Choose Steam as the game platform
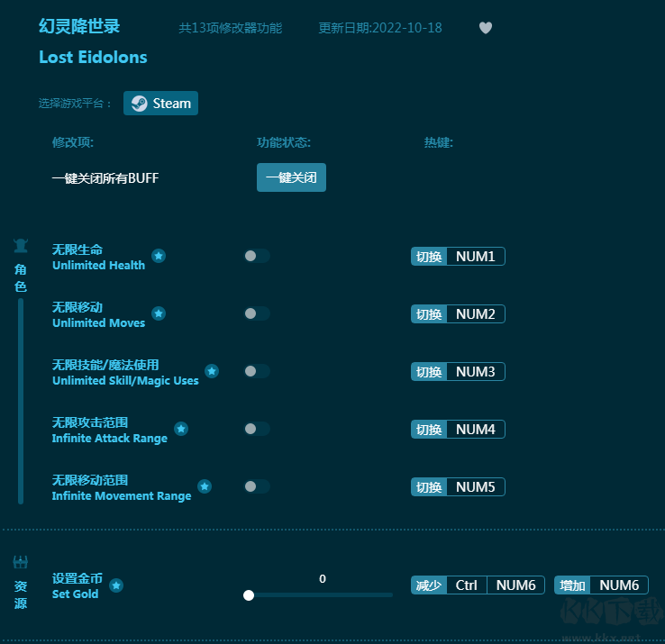 coord(161,104)
